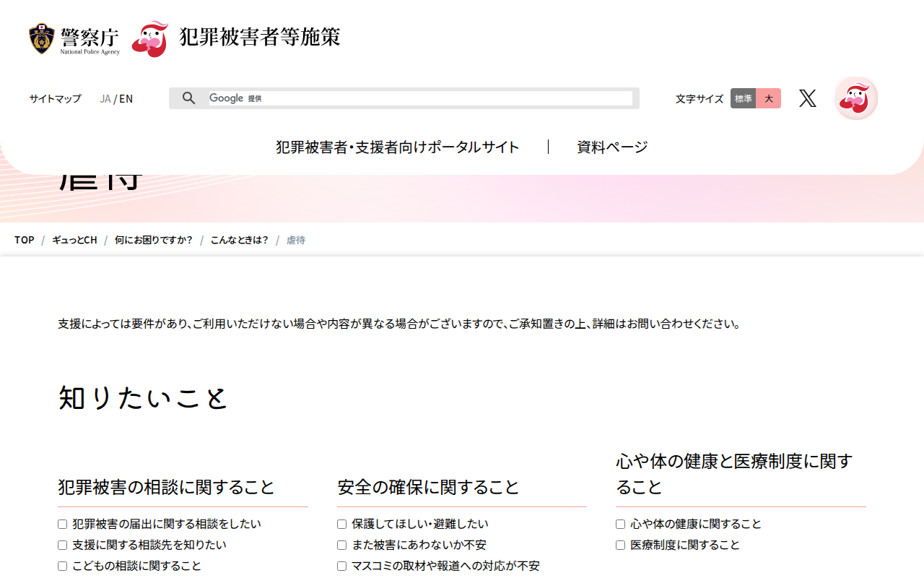Open ギュっとCH breadcrumb link
Screen dimensions: 924x578
(x=74, y=240)
